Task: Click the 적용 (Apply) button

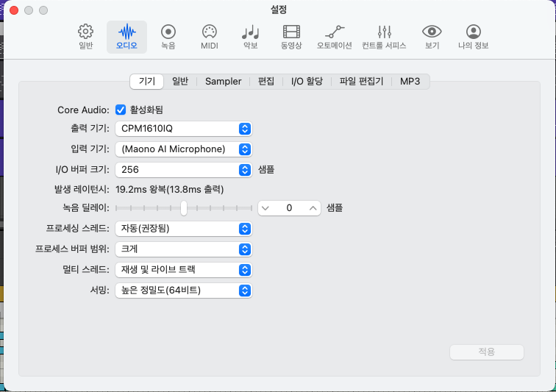Action: pyautogui.click(x=486, y=352)
